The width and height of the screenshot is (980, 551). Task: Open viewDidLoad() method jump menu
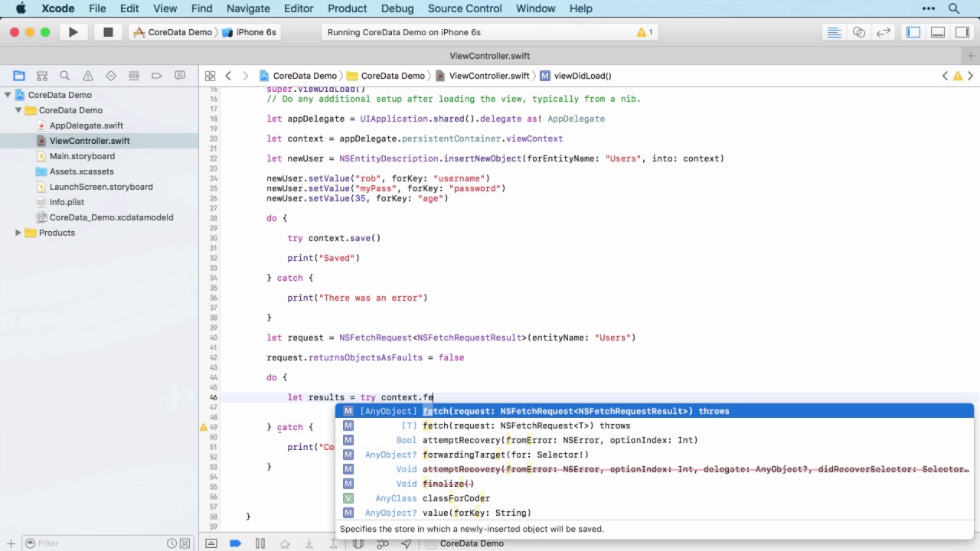(575, 76)
